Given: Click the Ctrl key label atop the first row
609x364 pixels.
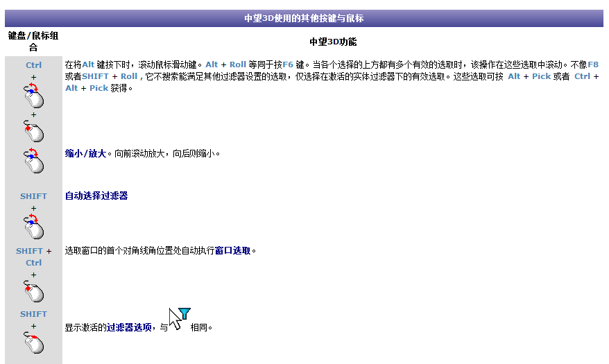Looking at the screenshot, I should [x=33, y=65].
